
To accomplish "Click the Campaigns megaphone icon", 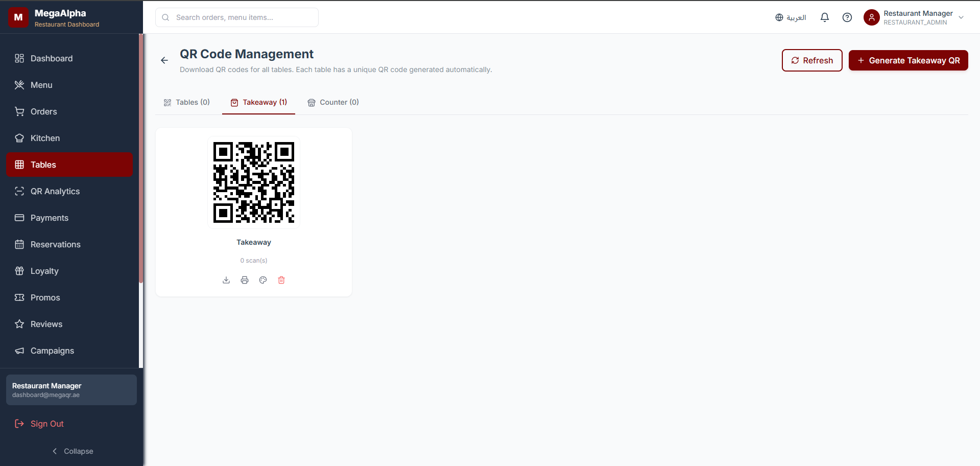I will (19, 351).
